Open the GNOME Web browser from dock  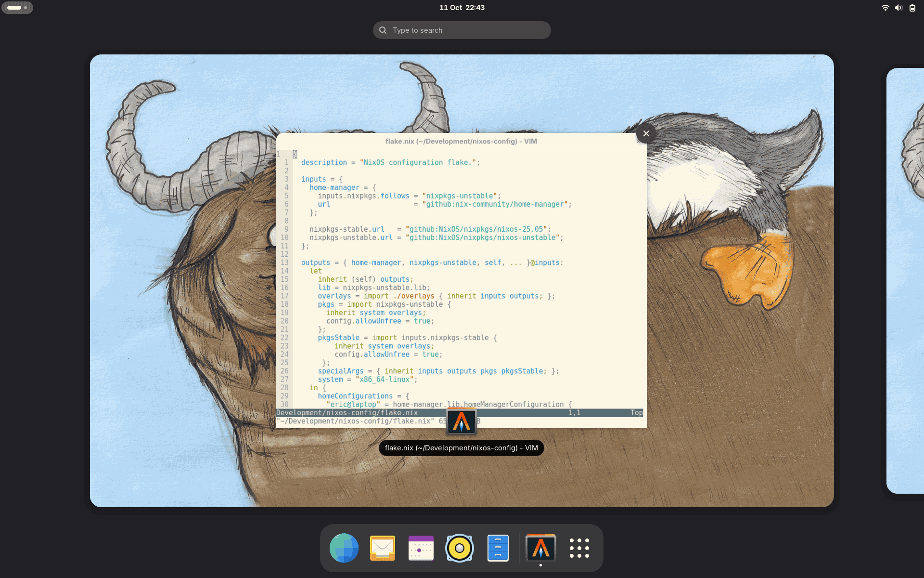click(344, 548)
